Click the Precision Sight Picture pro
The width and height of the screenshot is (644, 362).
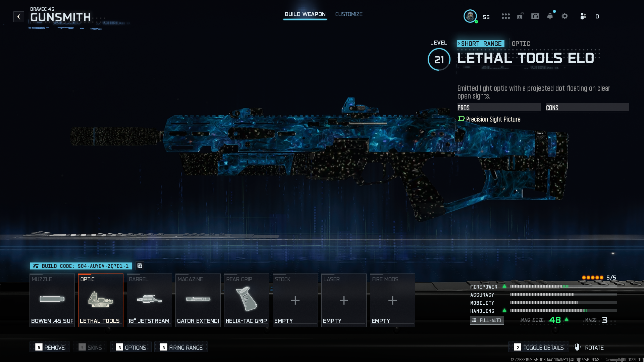point(489,119)
